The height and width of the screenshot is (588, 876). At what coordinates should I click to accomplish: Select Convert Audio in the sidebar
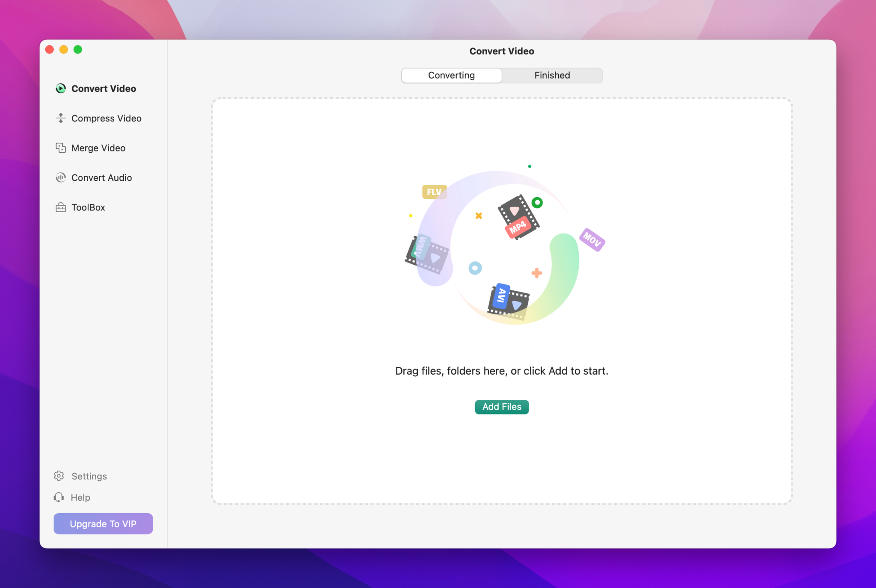click(x=101, y=177)
